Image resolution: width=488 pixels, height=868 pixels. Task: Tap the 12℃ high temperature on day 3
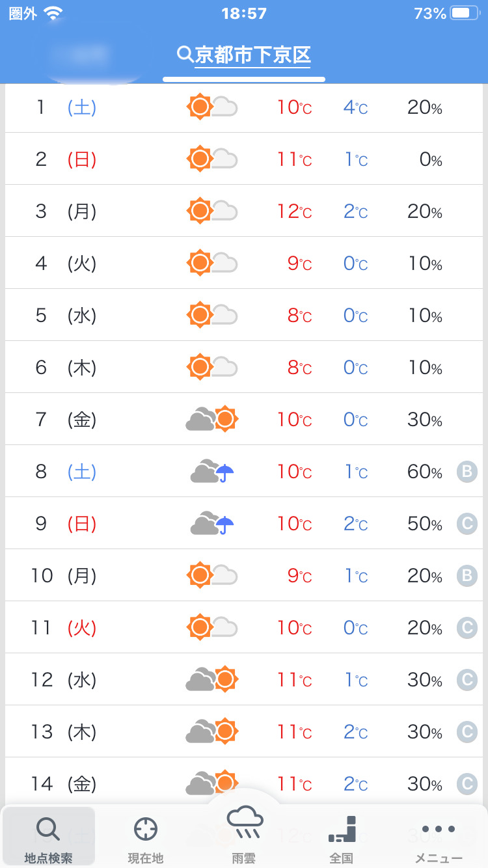click(294, 211)
